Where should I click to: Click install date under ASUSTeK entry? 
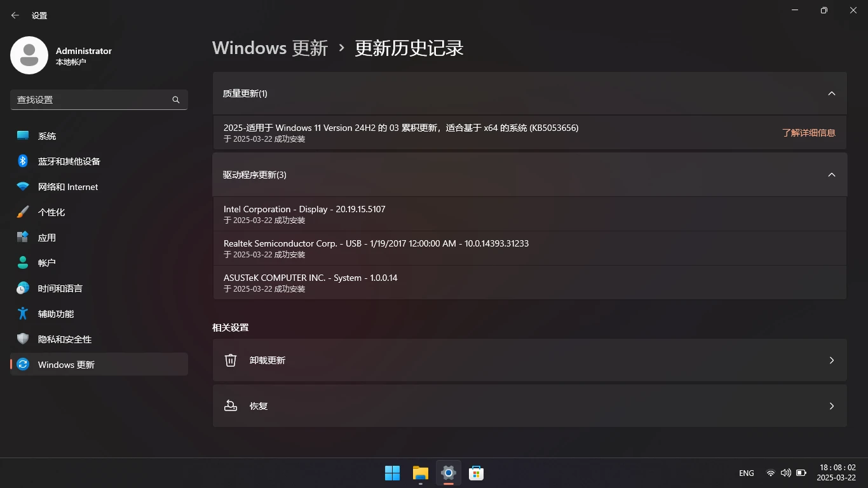(264, 289)
